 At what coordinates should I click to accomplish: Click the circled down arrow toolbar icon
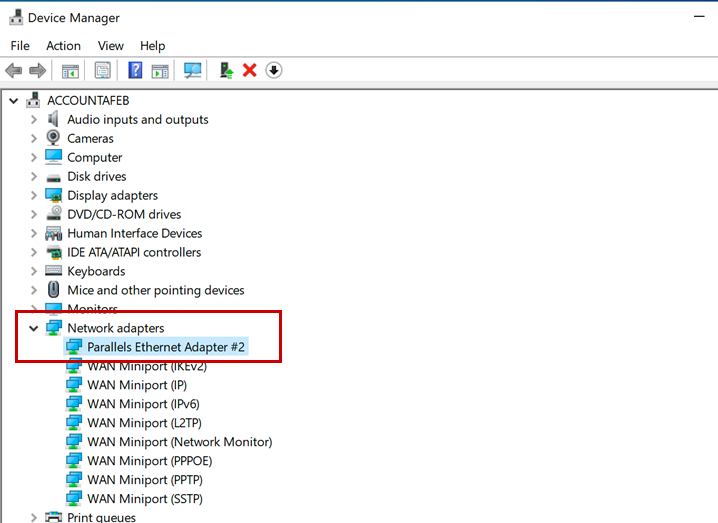[273, 70]
